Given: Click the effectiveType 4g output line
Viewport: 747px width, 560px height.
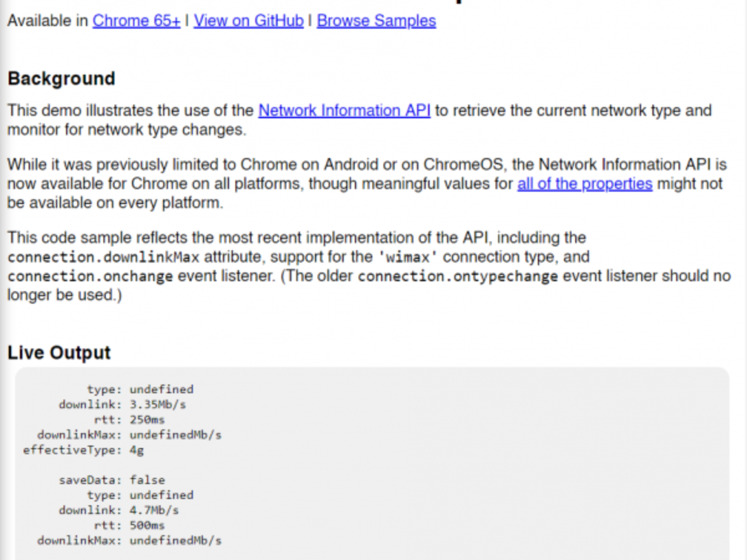Looking at the screenshot, I should point(83,450).
